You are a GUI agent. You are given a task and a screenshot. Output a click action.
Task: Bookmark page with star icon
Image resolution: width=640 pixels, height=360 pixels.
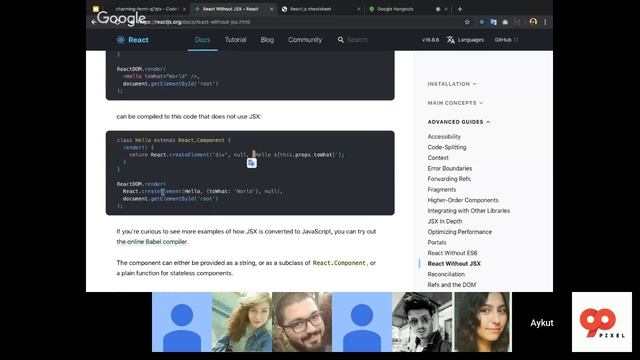[x=467, y=22]
